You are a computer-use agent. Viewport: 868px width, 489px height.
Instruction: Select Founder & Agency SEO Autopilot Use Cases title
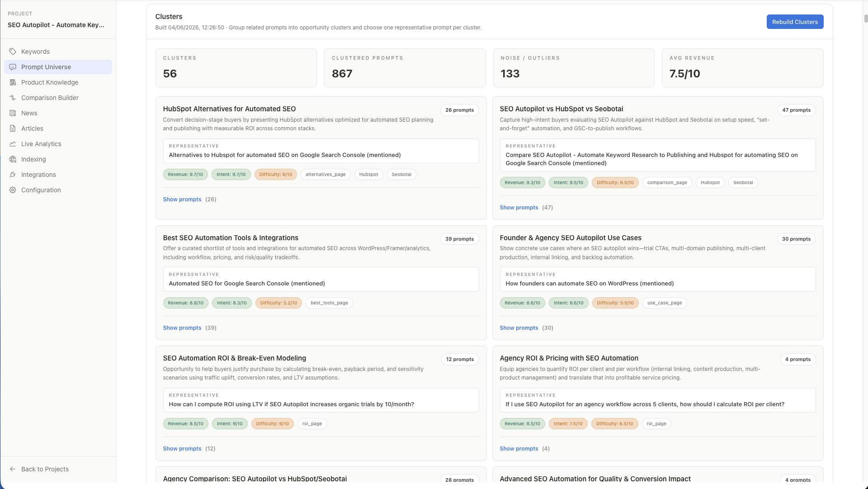pos(571,238)
